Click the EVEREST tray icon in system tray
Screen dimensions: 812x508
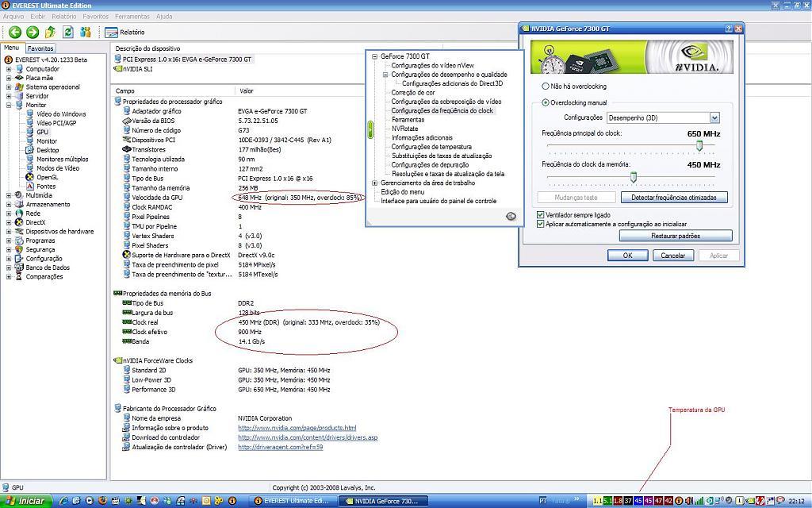679,501
